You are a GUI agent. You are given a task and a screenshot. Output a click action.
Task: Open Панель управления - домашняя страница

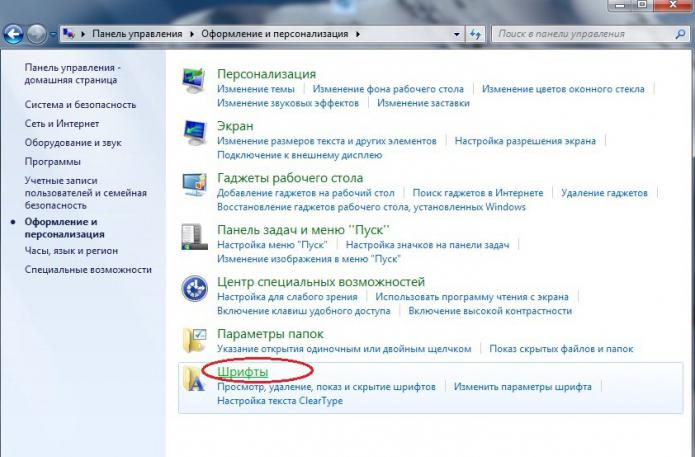coord(72,74)
